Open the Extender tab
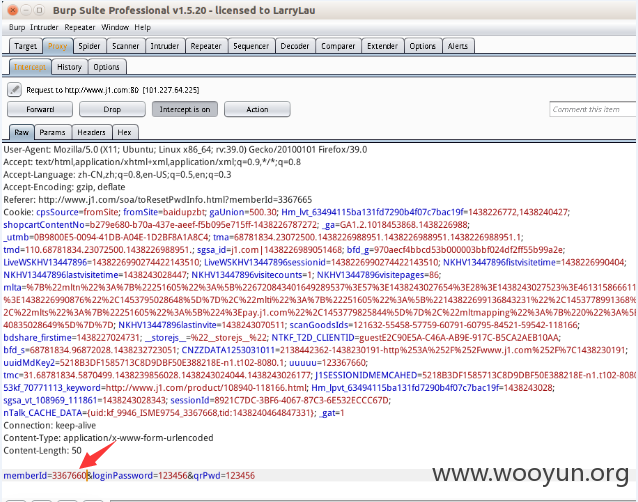Viewport: 638px width, 502px height. [x=382, y=46]
